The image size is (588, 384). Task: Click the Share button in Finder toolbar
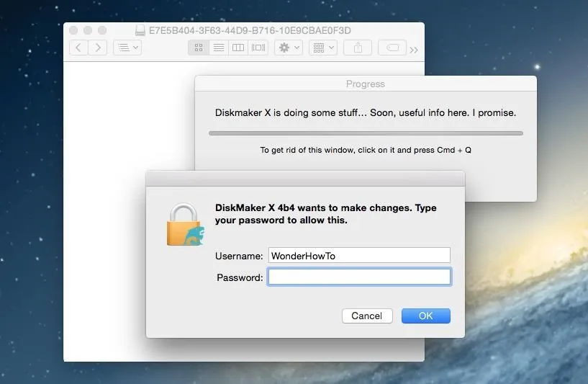pyautogui.click(x=358, y=48)
